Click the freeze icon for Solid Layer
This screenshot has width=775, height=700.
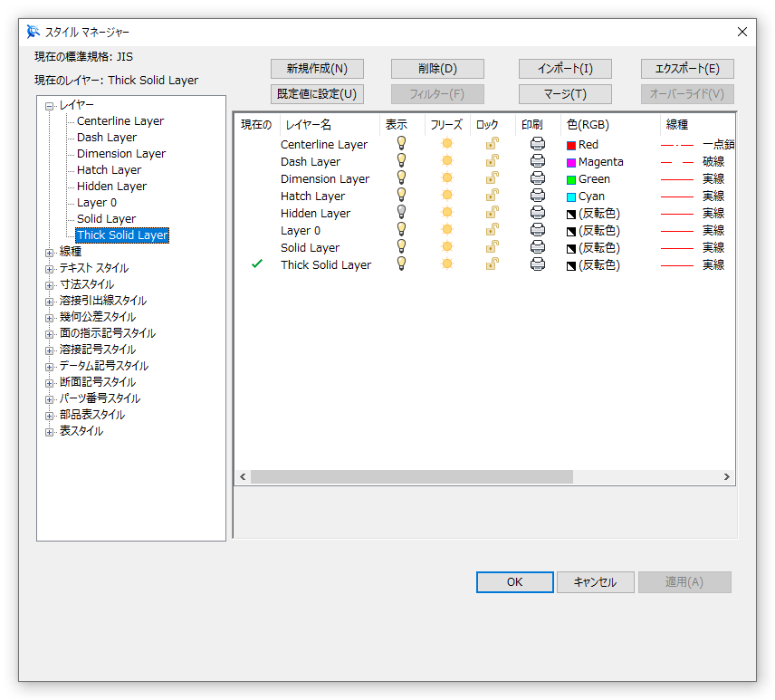click(446, 247)
